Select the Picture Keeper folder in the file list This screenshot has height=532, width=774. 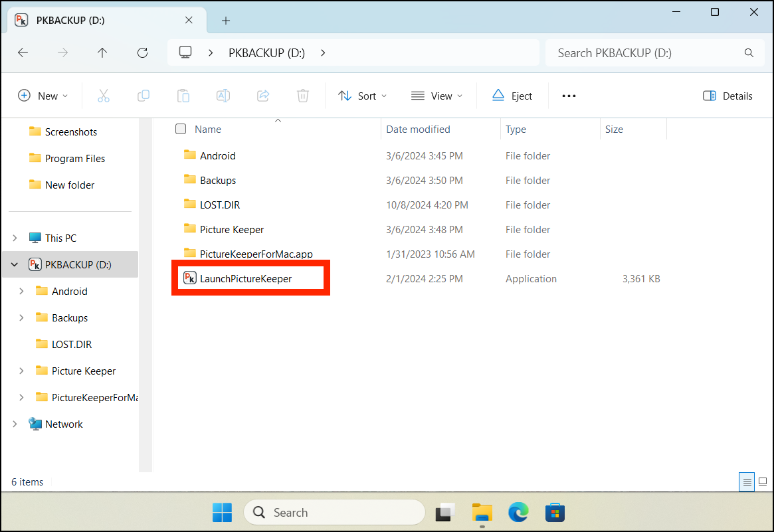(231, 230)
